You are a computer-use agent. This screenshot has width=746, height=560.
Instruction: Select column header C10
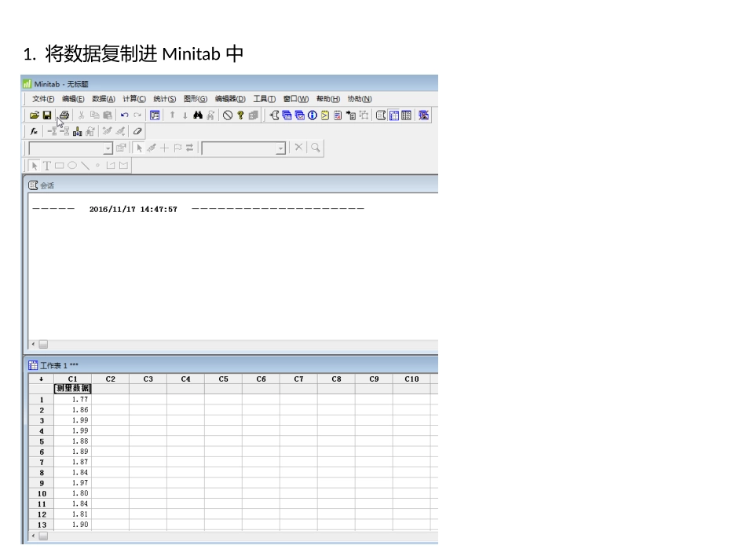[411, 379]
